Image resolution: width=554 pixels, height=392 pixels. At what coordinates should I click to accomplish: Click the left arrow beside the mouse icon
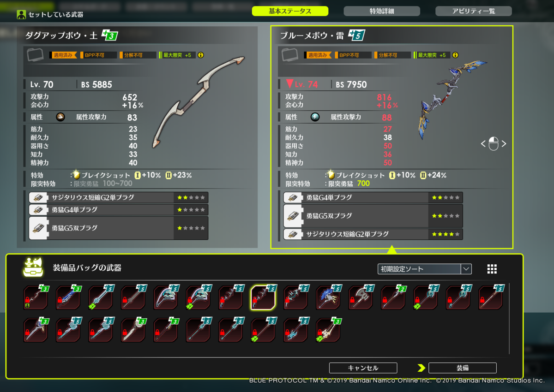pyautogui.click(x=483, y=144)
